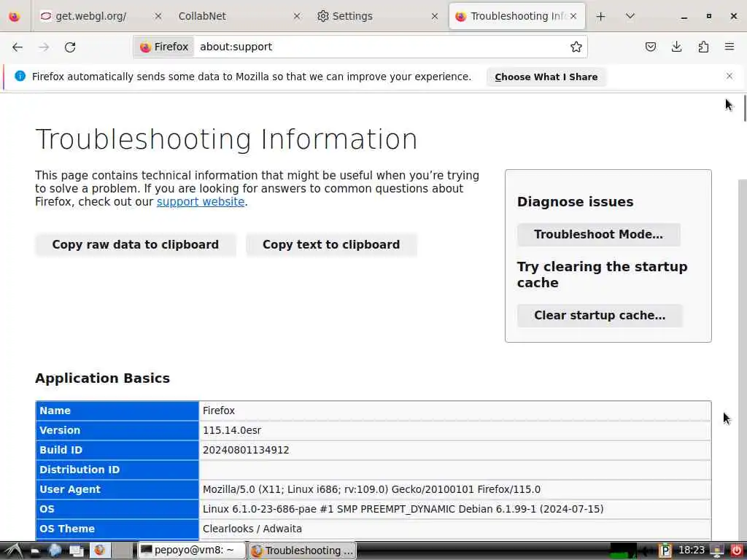Open Firefox View pinned tab icon
This screenshot has width=747, height=560.
click(15, 16)
